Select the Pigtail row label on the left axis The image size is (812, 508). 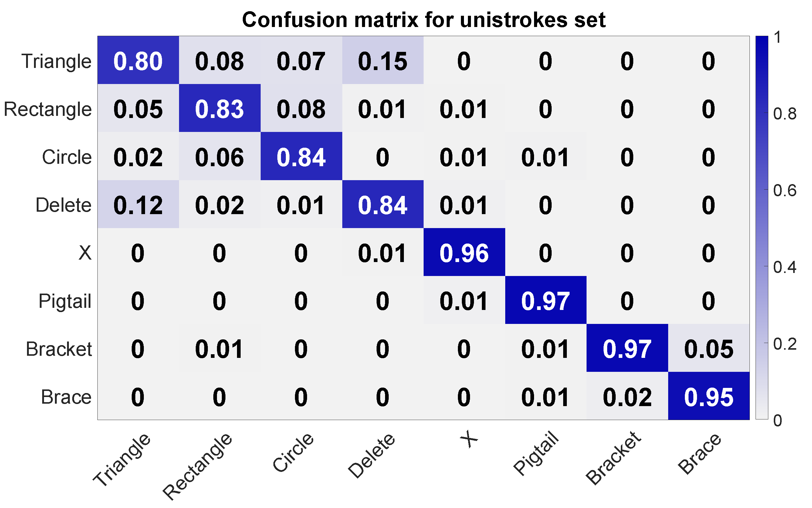point(65,301)
